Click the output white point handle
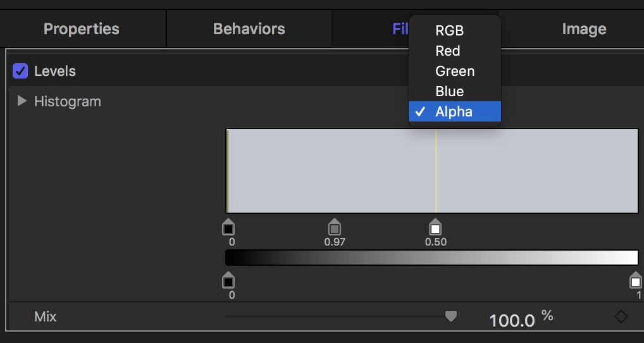The width and height of the screenshot is (644, 343). click(x=636, y=280)
